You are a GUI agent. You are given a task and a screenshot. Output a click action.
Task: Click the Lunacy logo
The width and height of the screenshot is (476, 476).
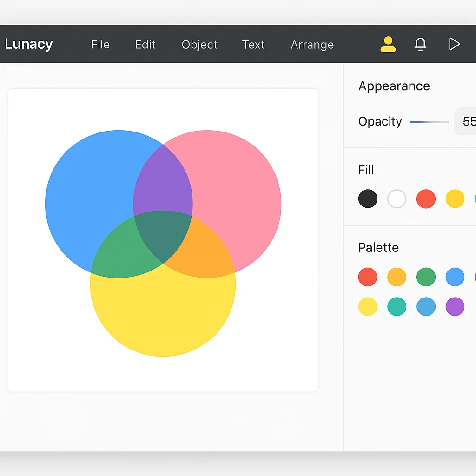29,44
